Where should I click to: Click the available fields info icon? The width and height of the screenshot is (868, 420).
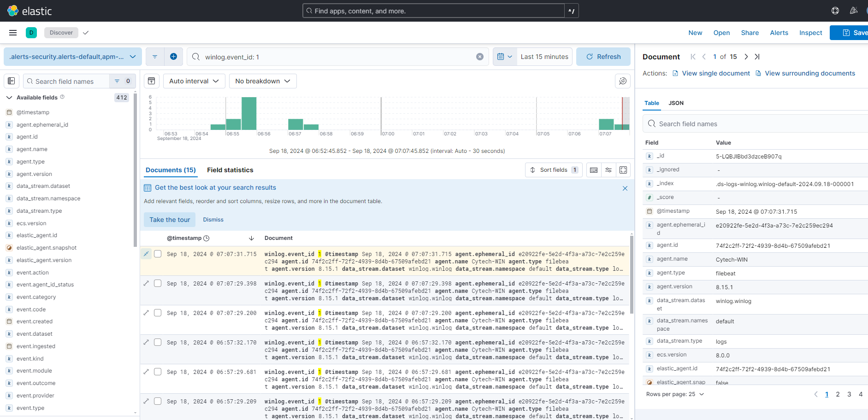pos(62,97)
